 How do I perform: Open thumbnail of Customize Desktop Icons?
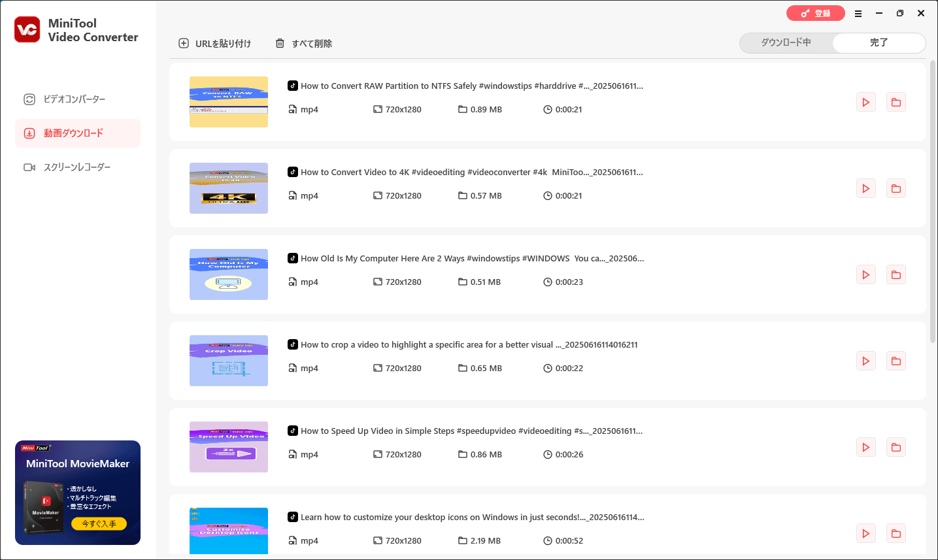pyautogui.click(x=229, y=531)
